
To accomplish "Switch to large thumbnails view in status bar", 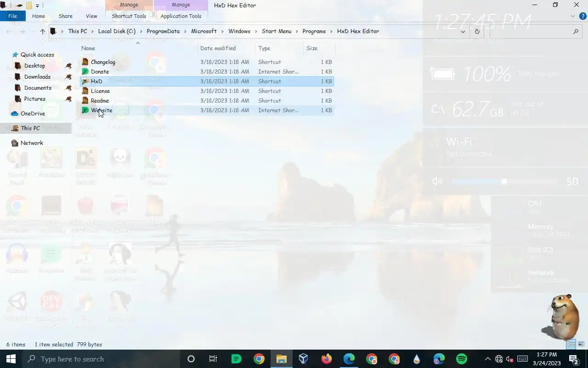I will pos(581,344).
